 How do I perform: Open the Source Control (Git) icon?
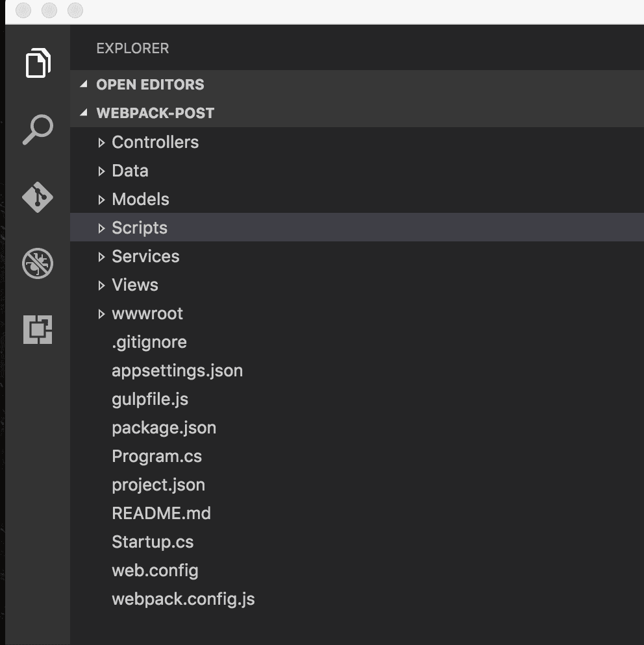(37, 197)
